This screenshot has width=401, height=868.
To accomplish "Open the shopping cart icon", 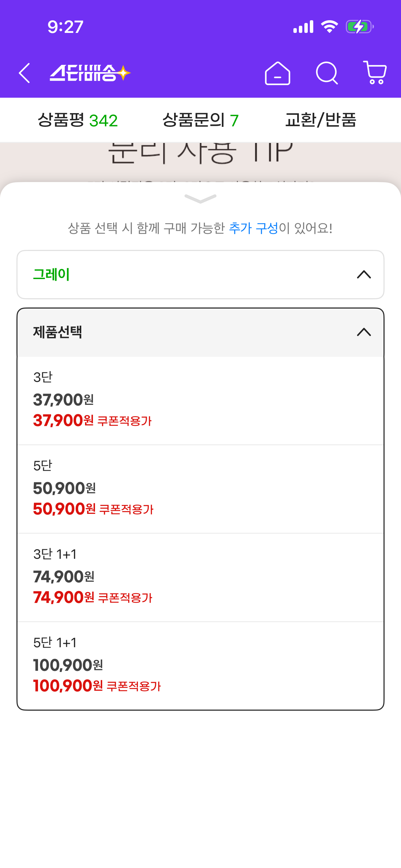I will pyautogui.click(x=375, y=73).
